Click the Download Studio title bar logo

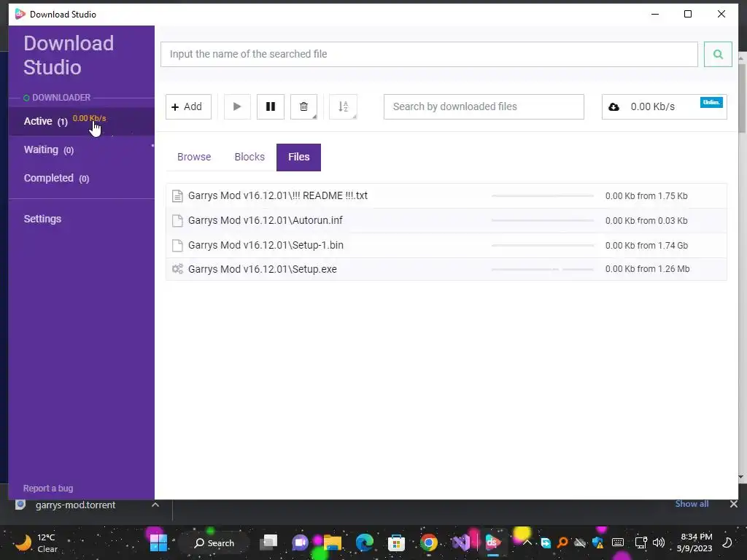[x=20, y=14]
